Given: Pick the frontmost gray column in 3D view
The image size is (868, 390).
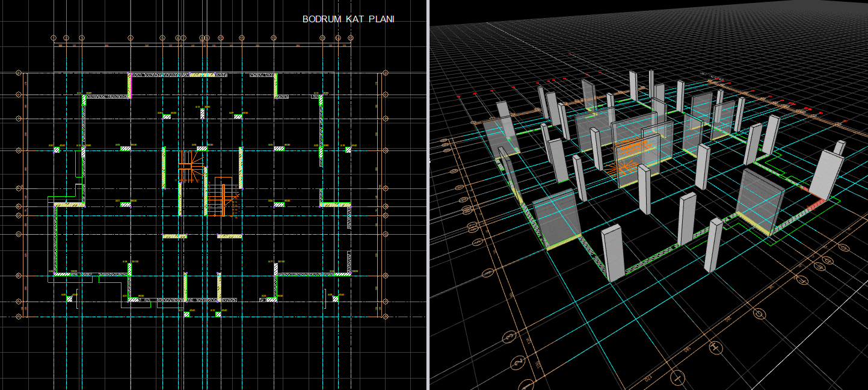Looking at the screenshot, I should (614, 253).
